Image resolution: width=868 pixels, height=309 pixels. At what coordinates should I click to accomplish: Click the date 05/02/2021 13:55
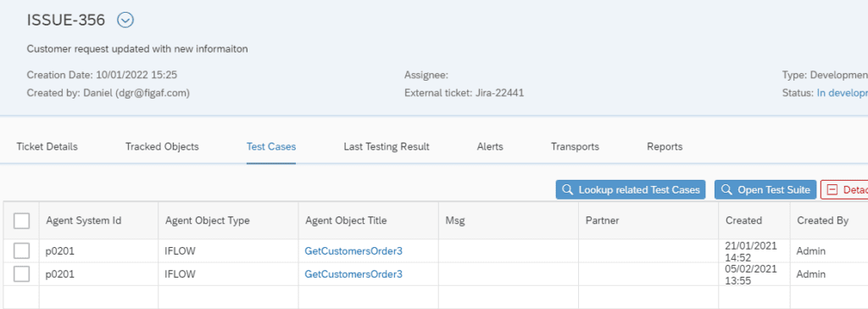coord(751,274)
